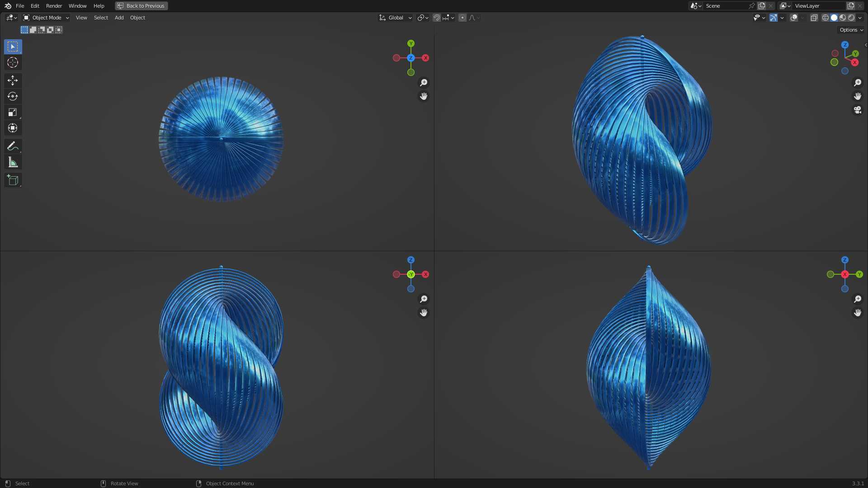868x488 pixels.
Task: Toggle proportional editing
Action: (462, 18)
